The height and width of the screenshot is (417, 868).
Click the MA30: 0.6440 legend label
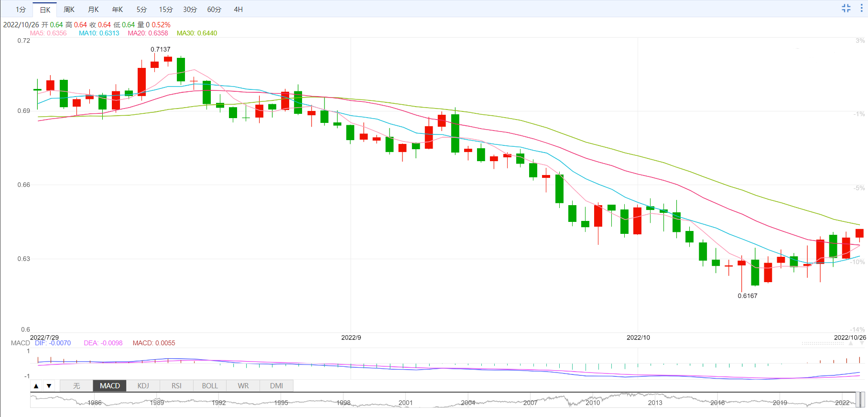tap(197, 33)
